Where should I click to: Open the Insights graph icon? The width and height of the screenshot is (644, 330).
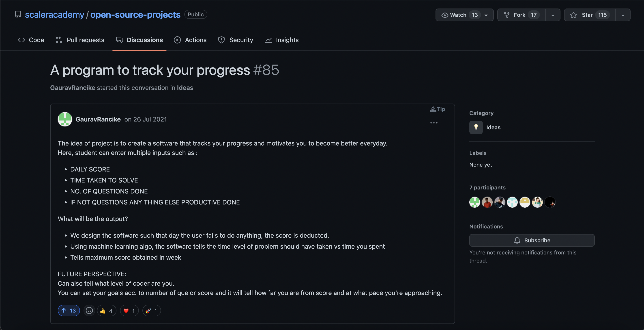tap(268, 40)
